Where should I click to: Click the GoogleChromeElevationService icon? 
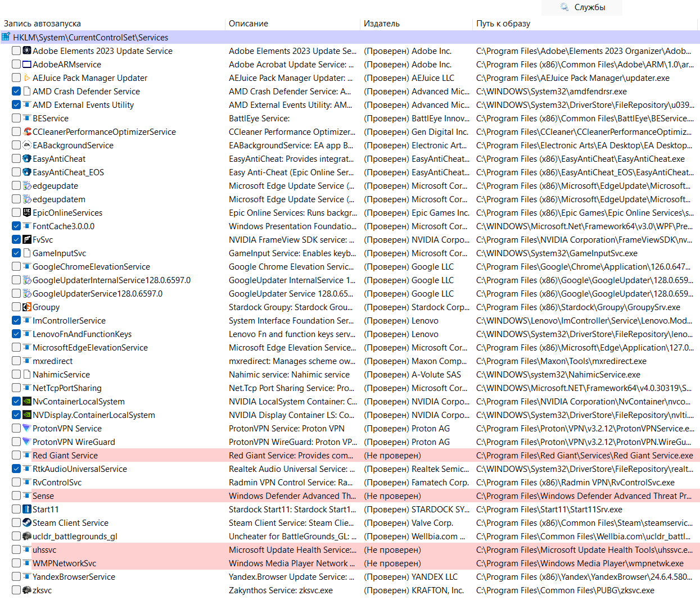pyautogui.click(x=26, y=266)
